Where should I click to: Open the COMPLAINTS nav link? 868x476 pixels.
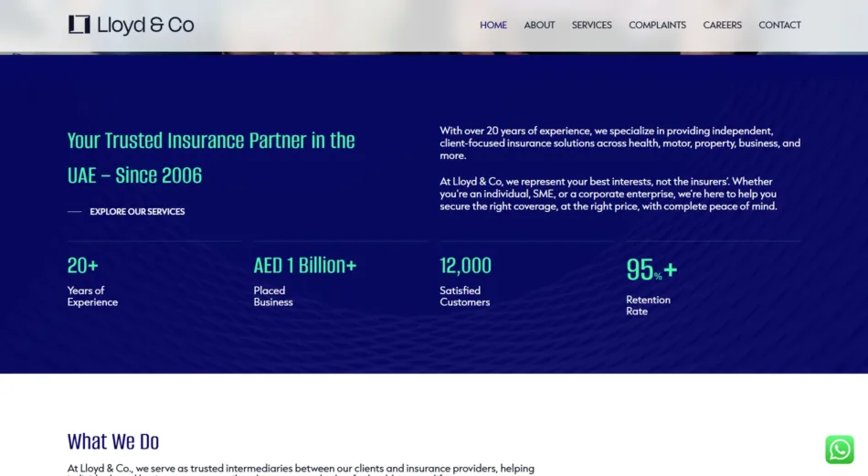[657, 26]
